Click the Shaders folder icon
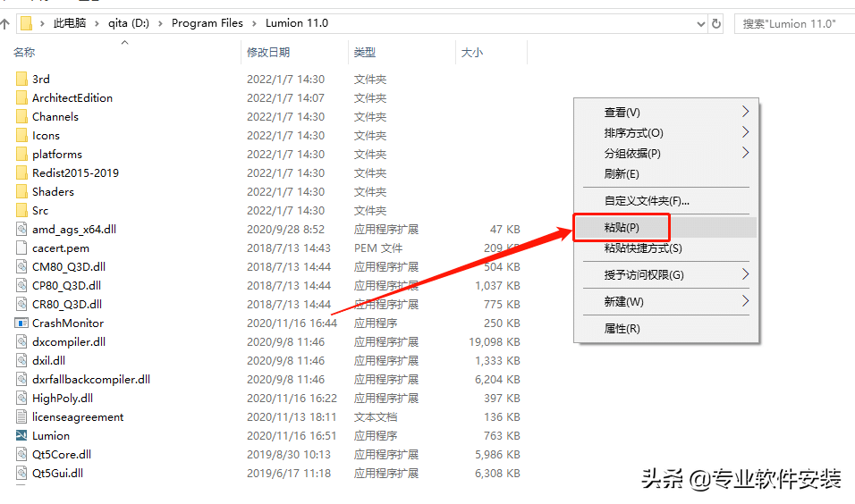 tap(21, 192)
